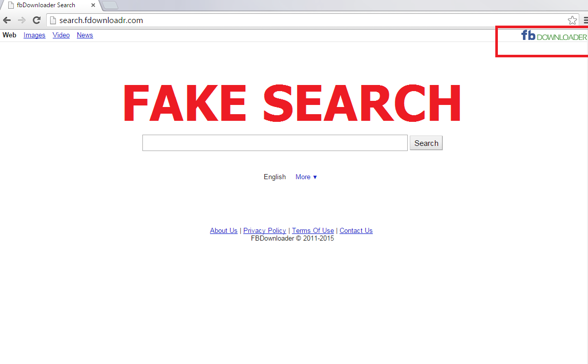Expand the More languages dropdown
Image resolution: width=588 pixels, height=364 pixels.
pyautogui.click(x=306, y=177)
